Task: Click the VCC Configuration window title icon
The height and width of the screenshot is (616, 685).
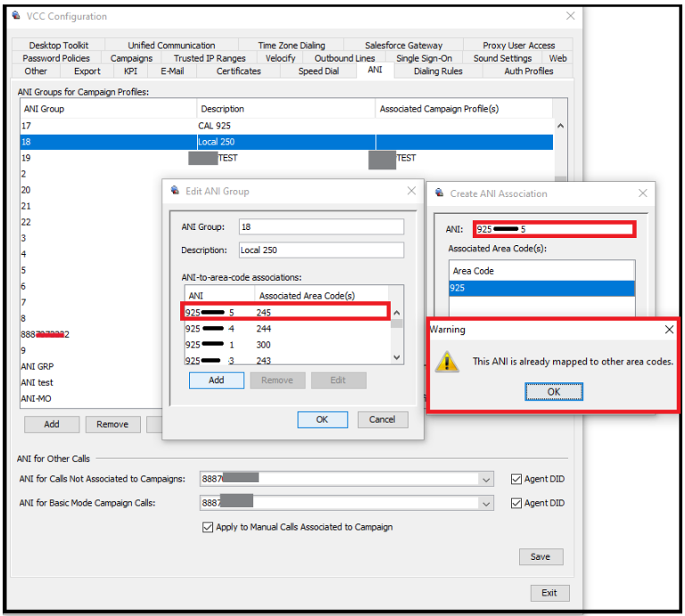Action: point(16,16)
